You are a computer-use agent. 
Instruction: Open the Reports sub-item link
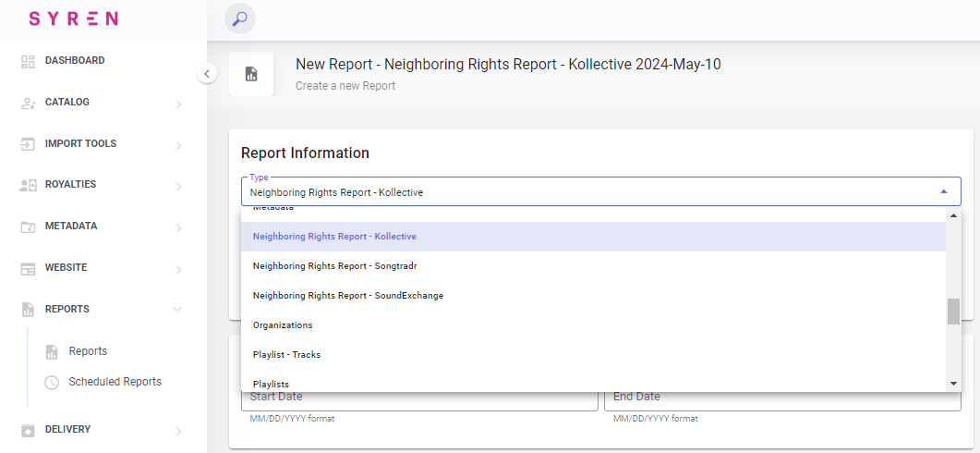coord(88,351)
